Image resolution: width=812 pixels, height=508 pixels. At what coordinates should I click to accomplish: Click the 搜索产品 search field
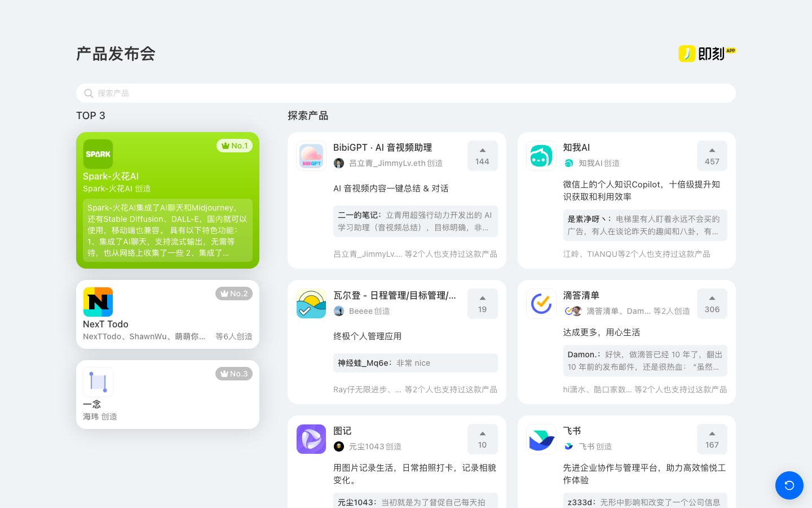click(405, 93)
